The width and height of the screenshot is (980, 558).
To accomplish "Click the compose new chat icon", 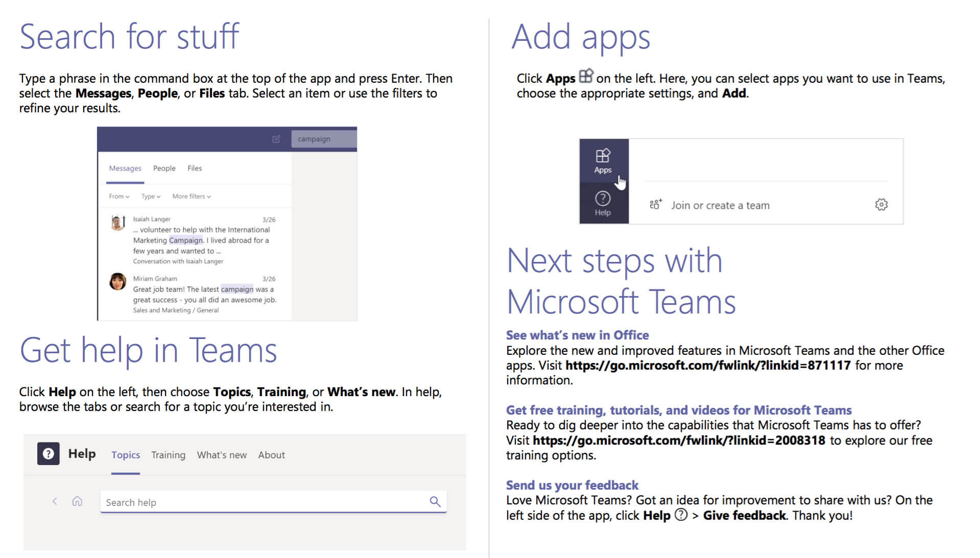I will [x=276, y=139].
